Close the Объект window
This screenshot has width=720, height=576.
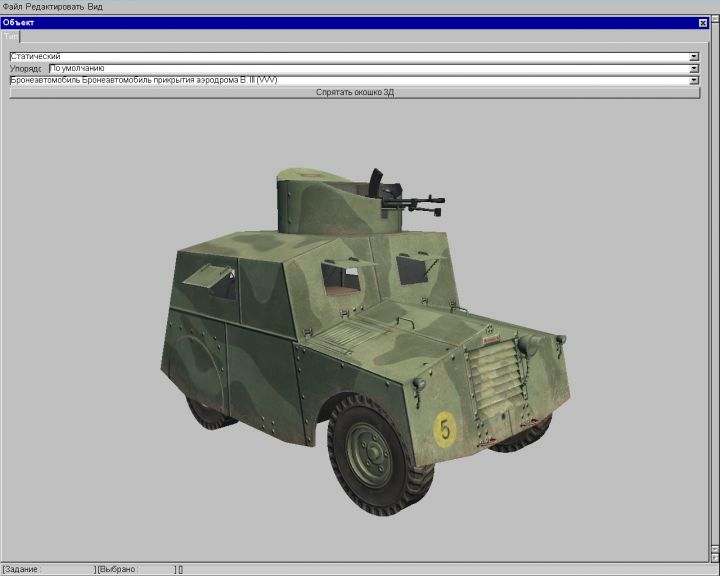(703, 22)
